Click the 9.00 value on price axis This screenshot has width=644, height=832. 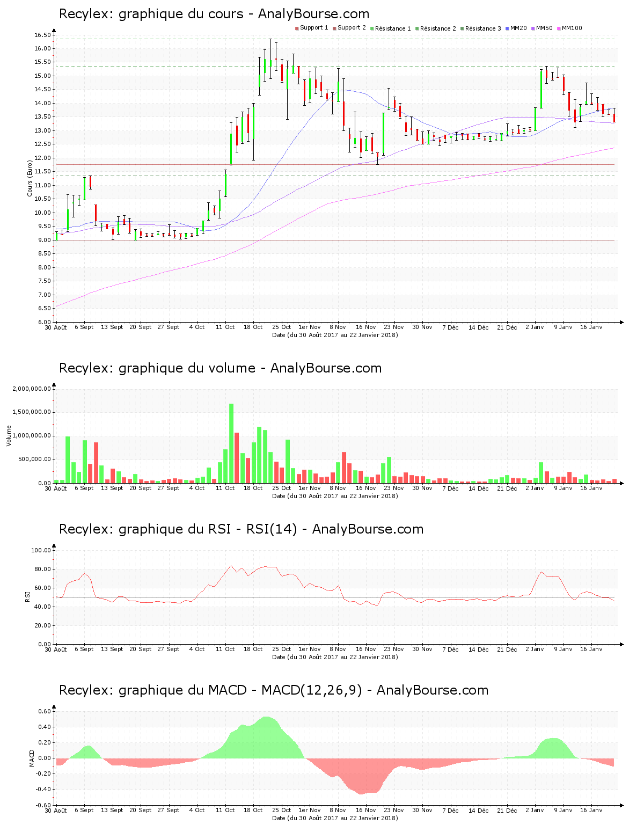pyautogui.click(x=45, y=240)
